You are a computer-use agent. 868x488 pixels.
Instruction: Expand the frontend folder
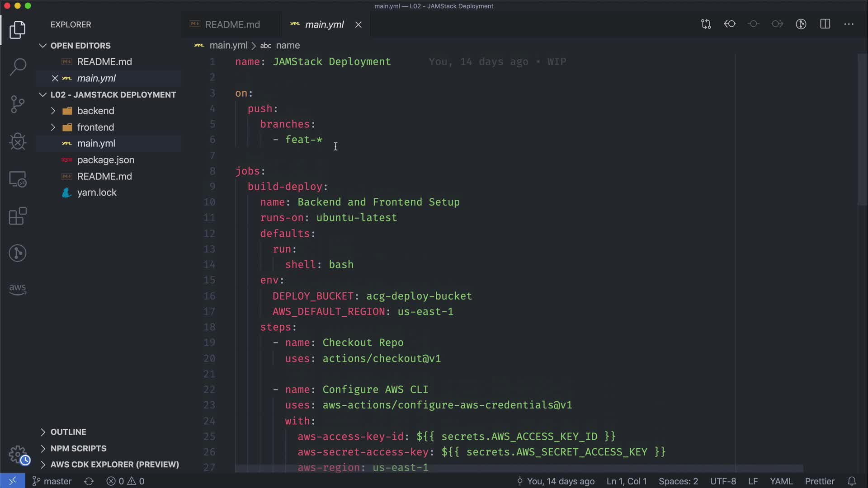95,127
